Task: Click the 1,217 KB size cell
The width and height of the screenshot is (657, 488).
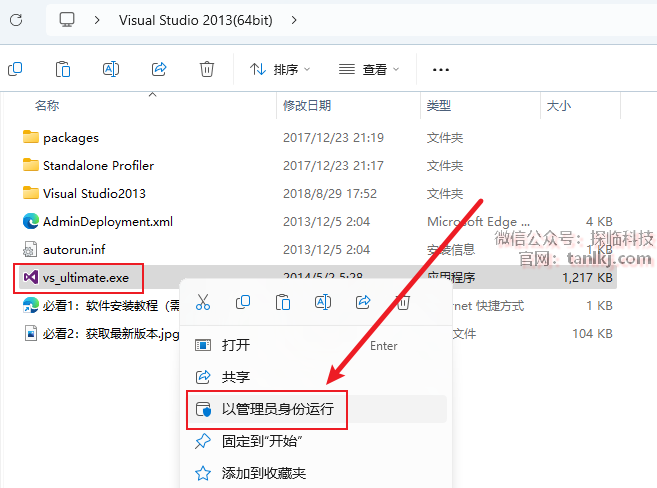Action: pos(587,278)
